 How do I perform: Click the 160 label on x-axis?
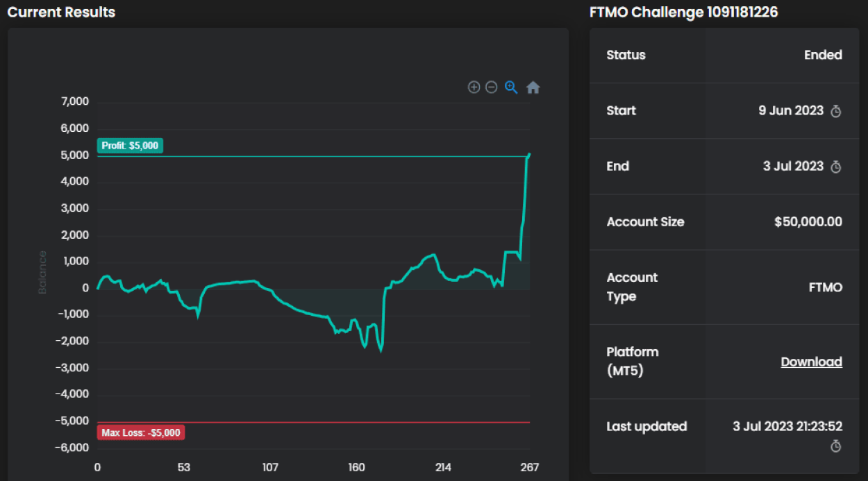tap(357, 467)
